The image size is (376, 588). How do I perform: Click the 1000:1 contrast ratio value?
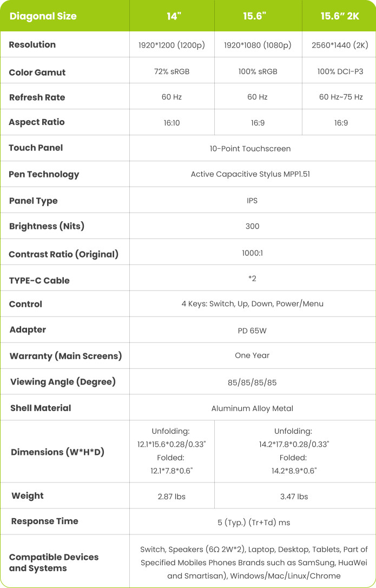[x=252, y=252]
